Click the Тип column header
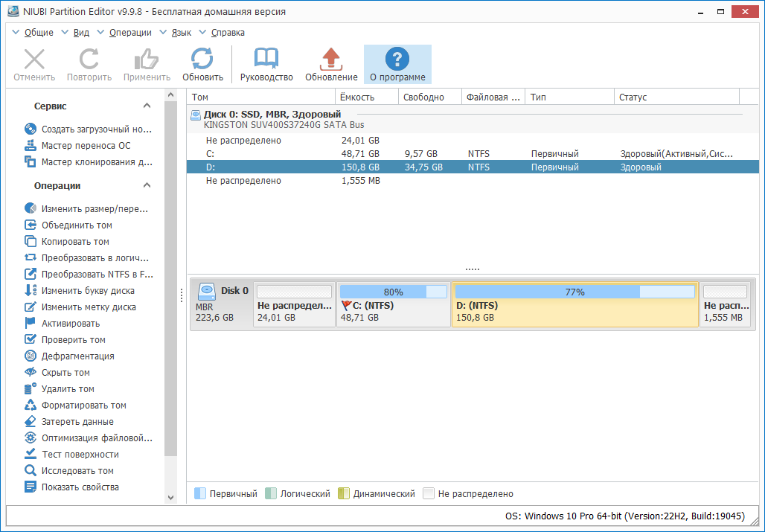 coord(569,97)
